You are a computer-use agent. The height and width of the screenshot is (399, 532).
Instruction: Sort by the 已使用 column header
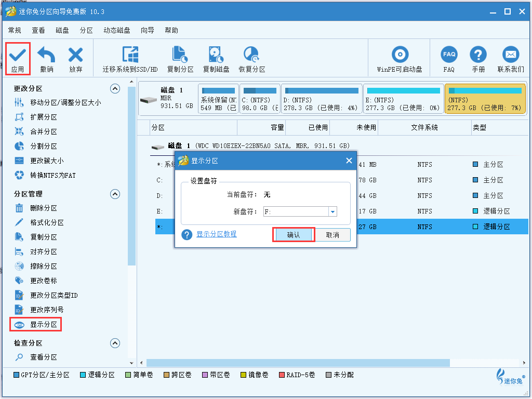click(x=318, y=128)
